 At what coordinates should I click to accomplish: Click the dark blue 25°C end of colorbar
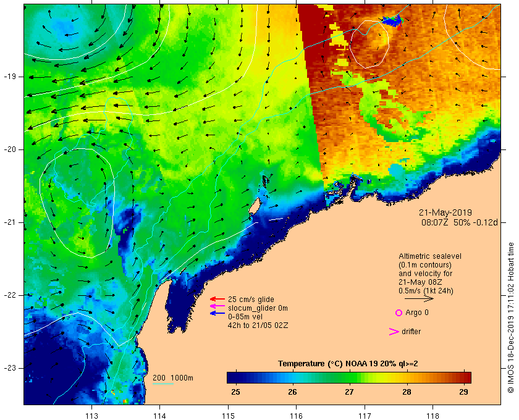pyautogui.click(x=232, y=377)
